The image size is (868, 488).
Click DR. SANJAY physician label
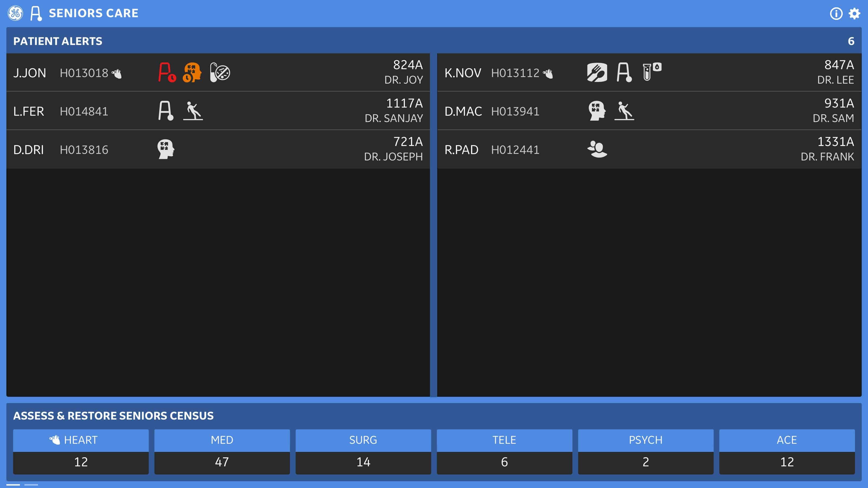(x=394, y=118)
